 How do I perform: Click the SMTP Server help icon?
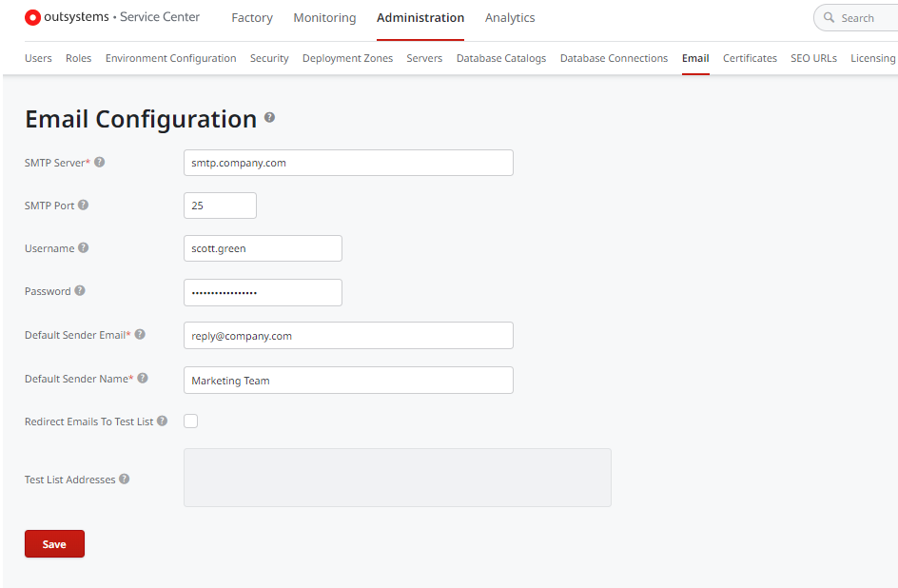click(x=100, y=162)
